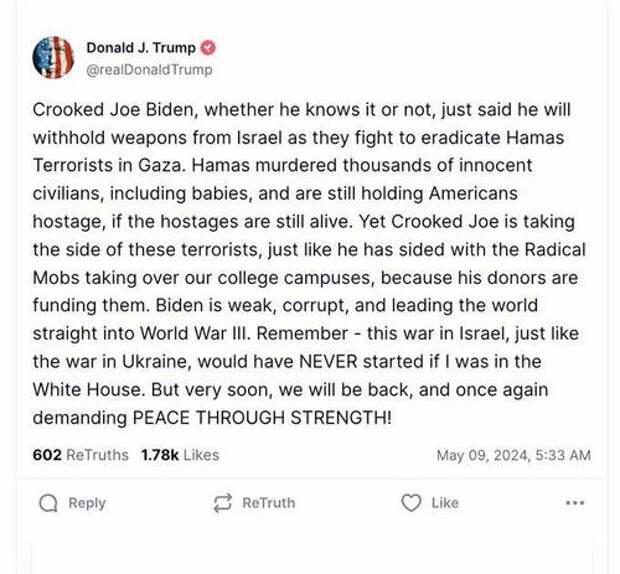This screenshot has height=574, width=620.
Task: View the 1.78k Likes count
Action: click(x=180, y=455)
